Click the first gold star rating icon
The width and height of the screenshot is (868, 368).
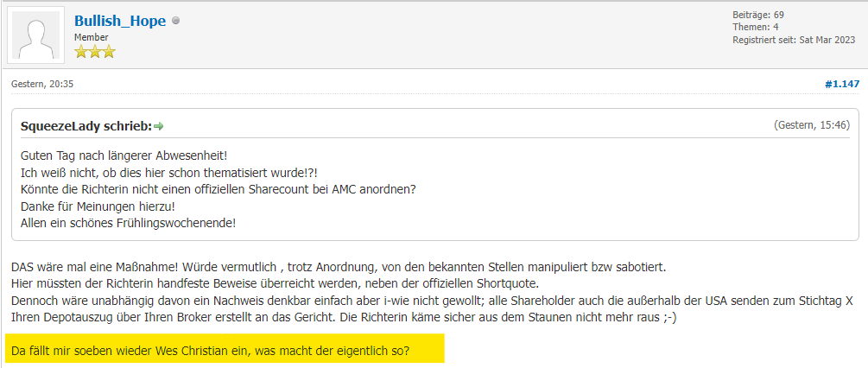[x=81, y=52]
